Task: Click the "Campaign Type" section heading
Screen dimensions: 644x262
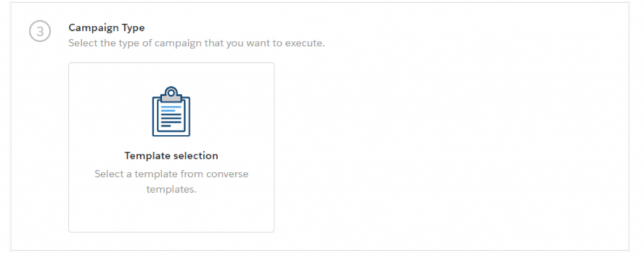Action: point(106,28)
